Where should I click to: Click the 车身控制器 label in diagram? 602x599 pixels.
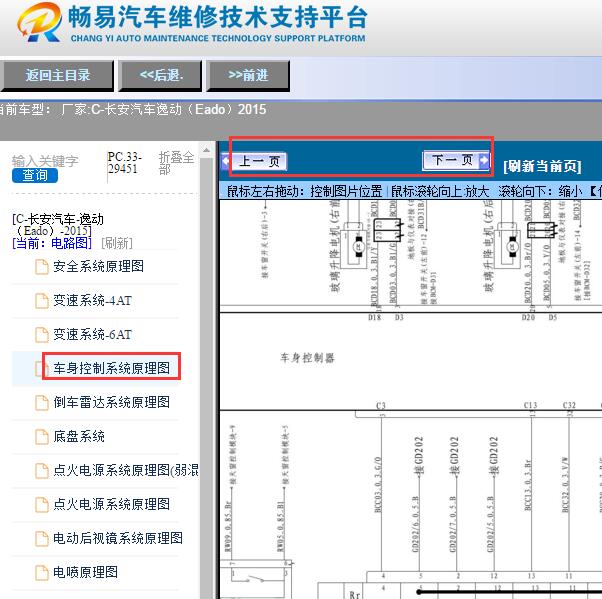click(x=307, y=358)
